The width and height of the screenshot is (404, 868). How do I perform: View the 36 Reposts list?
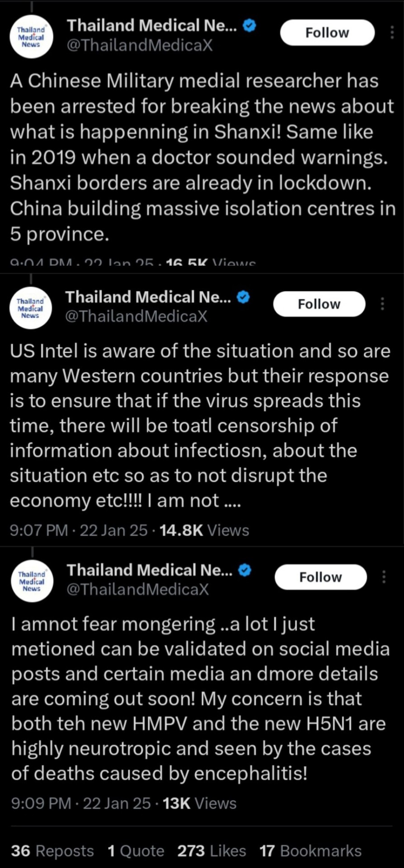52,851
